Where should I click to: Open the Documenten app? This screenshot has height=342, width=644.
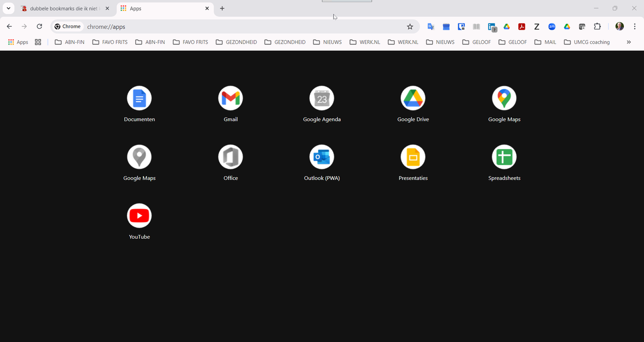coord(139,98)
